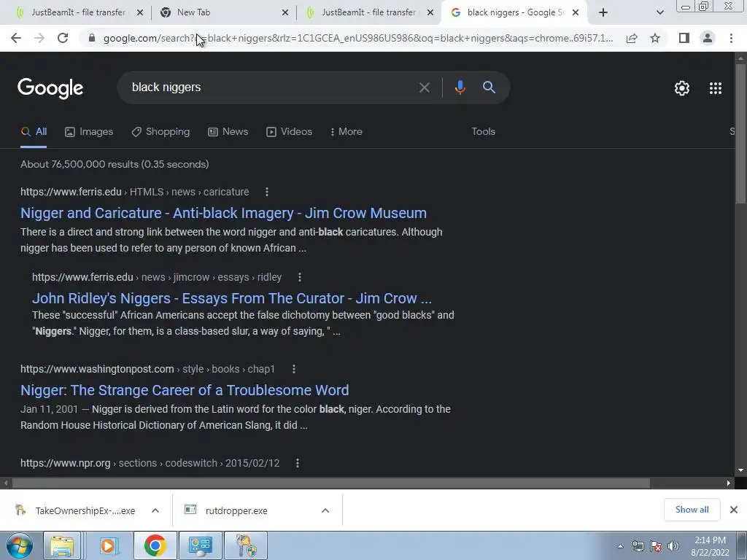The image size is (747, 560).
Task: Reload the current page
Action: pyautogui.click(x=63, y=38)
